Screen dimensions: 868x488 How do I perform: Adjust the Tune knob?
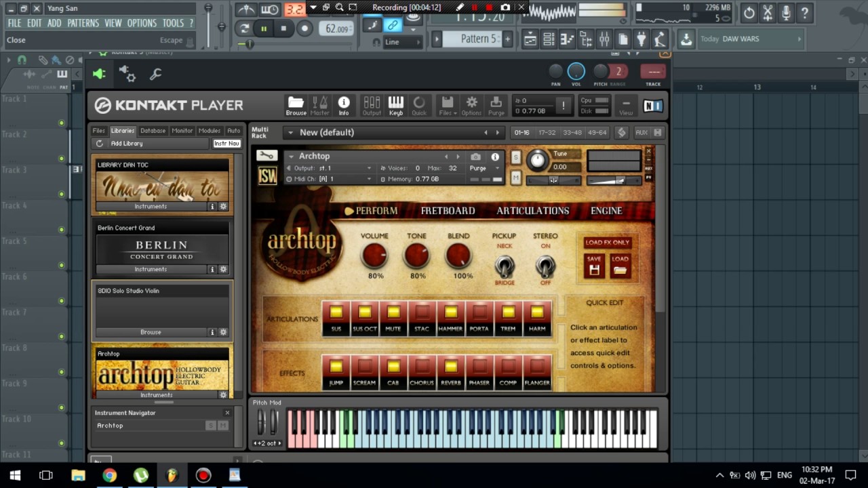(x=537, y=160)
